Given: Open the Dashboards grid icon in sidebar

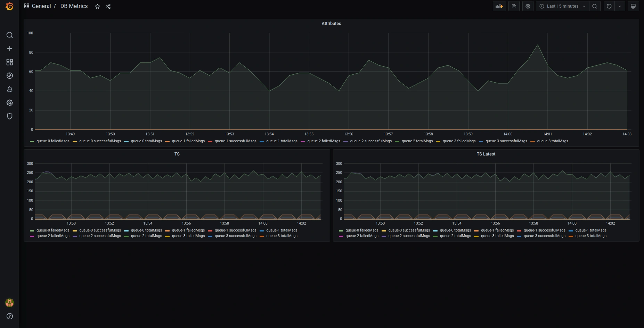Looking at the screenshot, I should coord(10,62).
